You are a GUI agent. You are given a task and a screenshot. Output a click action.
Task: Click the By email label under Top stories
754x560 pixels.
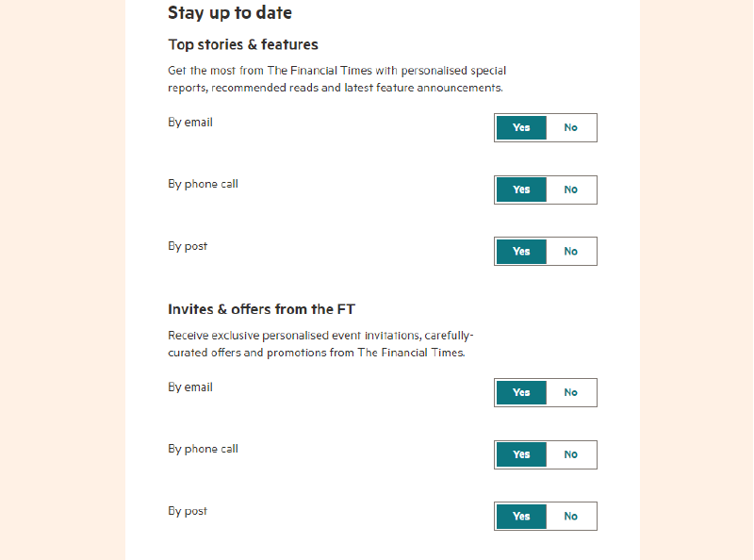click(x=190, y=123)
